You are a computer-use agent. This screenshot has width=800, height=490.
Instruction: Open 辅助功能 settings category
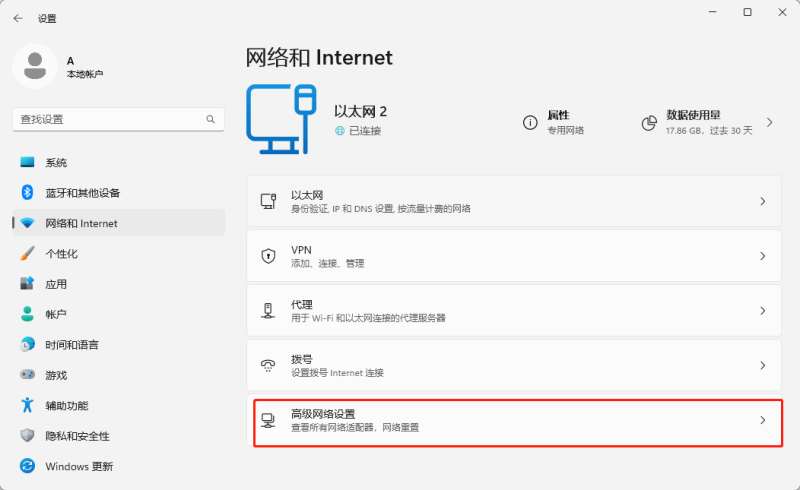point(118,405)
